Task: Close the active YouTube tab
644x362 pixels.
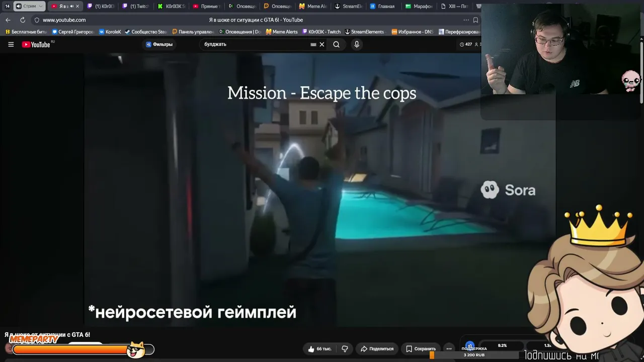Action: point(77,7)
